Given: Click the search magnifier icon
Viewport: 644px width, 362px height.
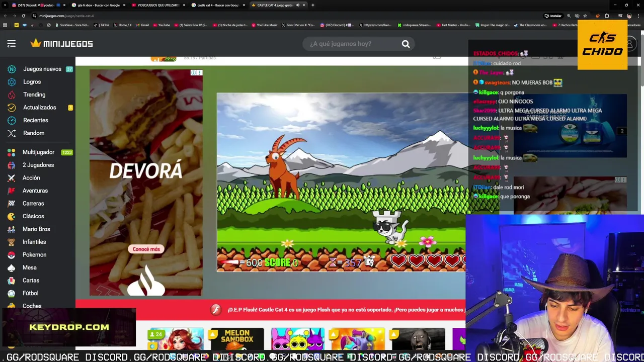Looking at the screenshot, I should 406,44.
